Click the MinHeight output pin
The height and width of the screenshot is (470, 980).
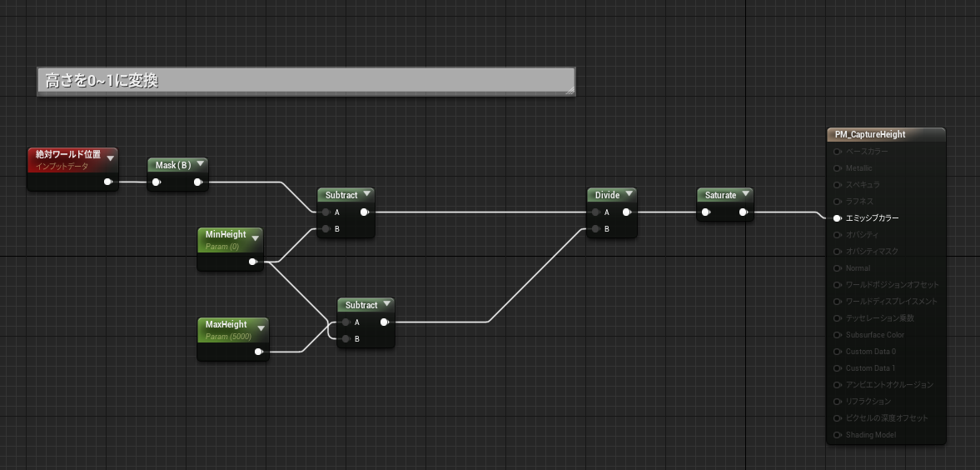click(253, 262)
